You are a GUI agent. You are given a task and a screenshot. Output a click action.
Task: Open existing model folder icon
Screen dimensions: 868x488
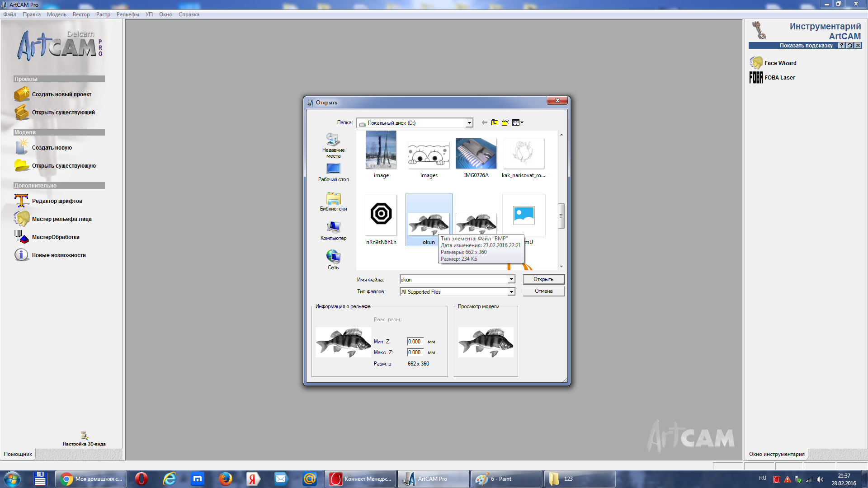pos(22,166)
